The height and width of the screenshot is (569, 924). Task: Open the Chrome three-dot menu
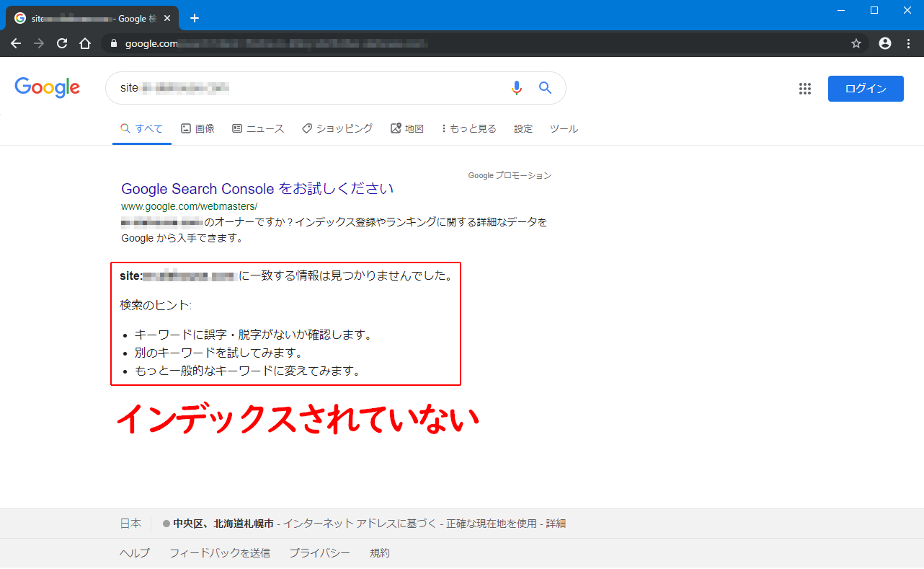908,43
